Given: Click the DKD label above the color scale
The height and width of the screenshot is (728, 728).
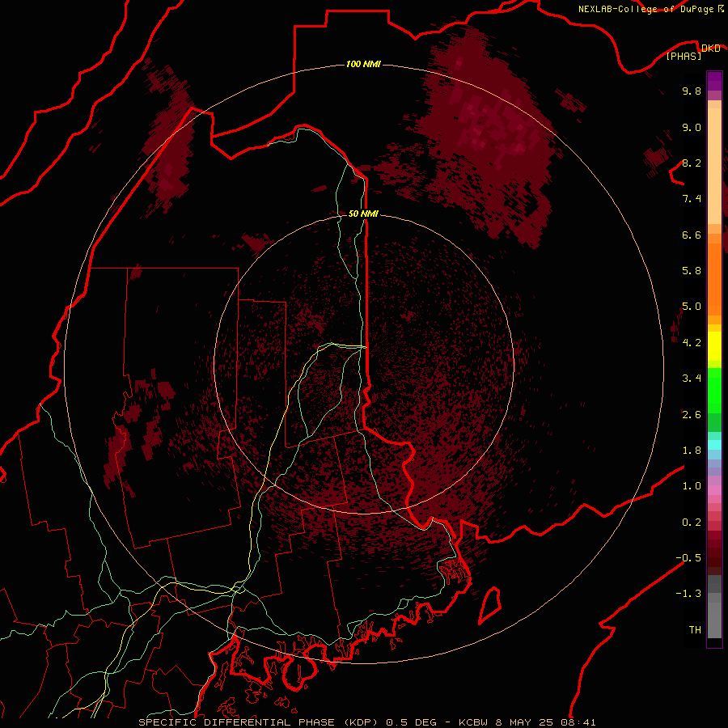Looking at the screenshot, I should (x=710, y=48).
